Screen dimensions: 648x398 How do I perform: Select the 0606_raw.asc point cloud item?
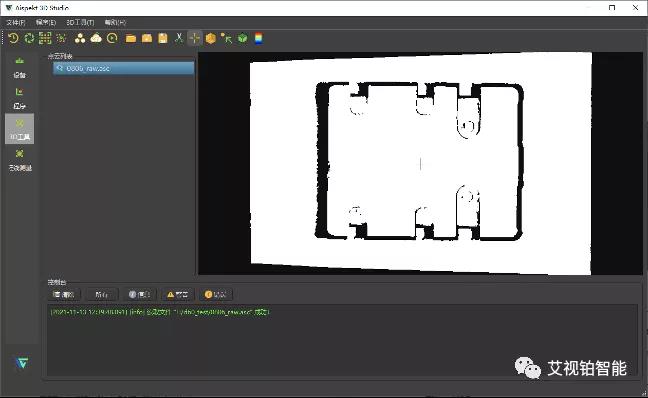[x=124, y=68]
